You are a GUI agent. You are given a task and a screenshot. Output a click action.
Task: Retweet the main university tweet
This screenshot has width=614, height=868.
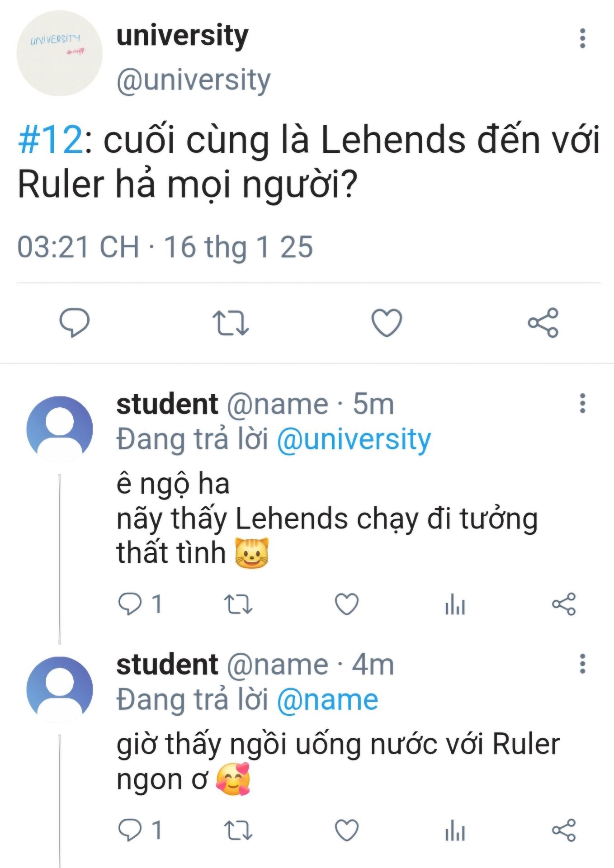231,322
